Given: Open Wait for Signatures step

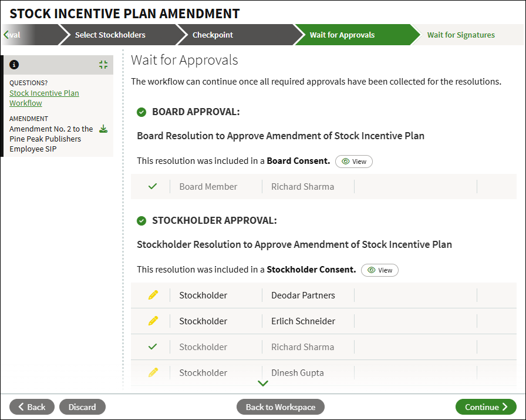Looking at the screenshot, I should 461,35.
